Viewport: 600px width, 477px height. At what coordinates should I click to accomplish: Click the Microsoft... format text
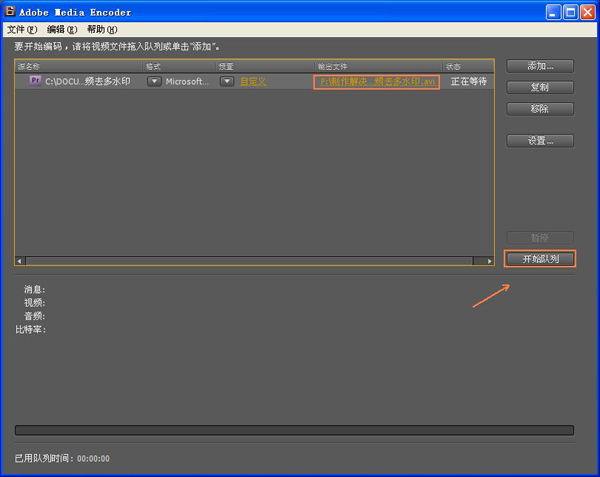click(187, 81)
